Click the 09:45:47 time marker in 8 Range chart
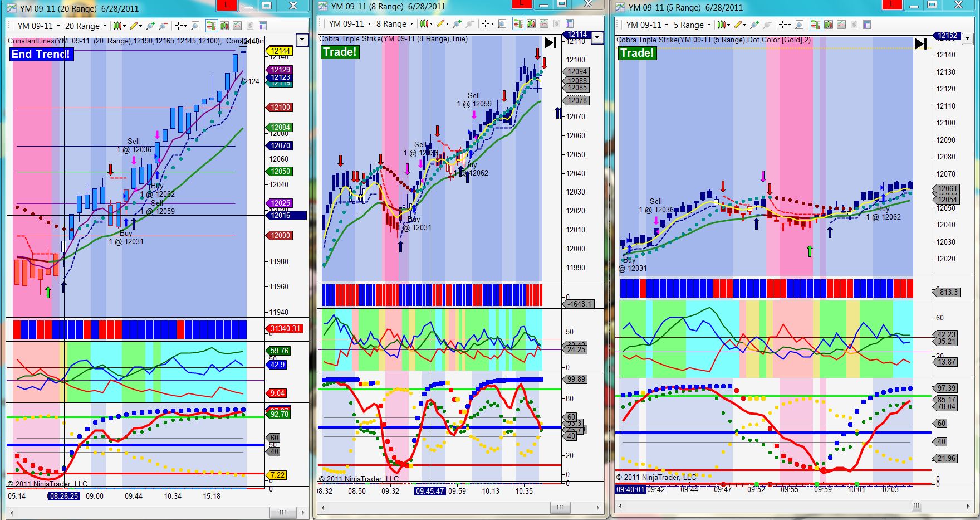Viewport: 980px width, 520px height. [x=430, y=491]
